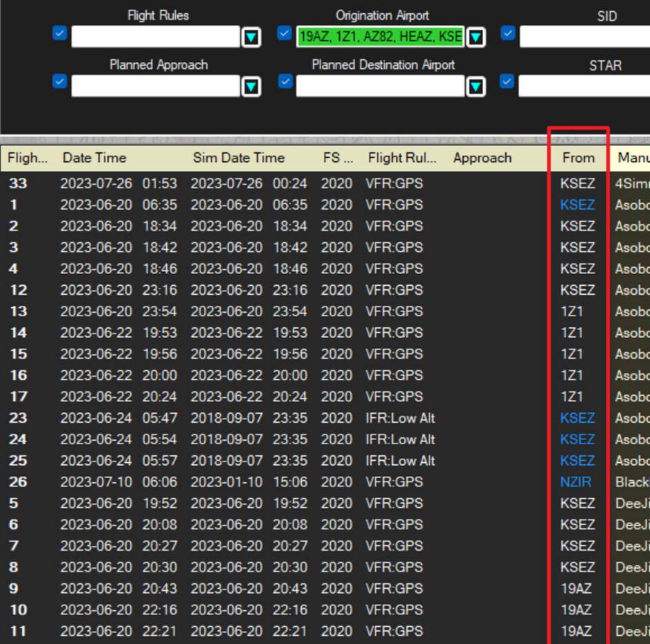Uncheck the SID filter checkbox

pyautogui.click(x=508, y=33)
